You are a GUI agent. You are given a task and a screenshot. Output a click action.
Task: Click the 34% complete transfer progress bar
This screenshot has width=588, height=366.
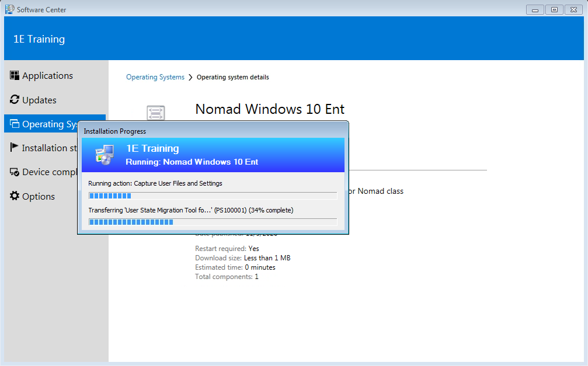tap(213, 222)
